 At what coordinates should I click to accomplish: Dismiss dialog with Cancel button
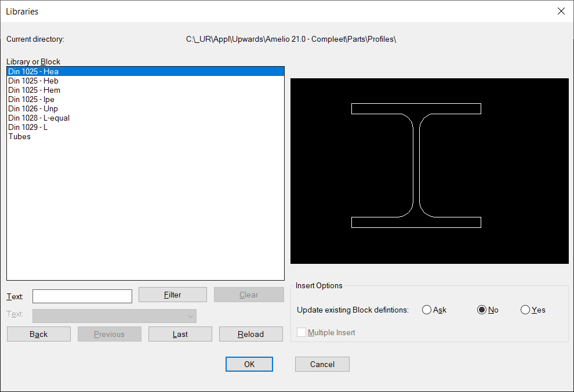point(322,364)
